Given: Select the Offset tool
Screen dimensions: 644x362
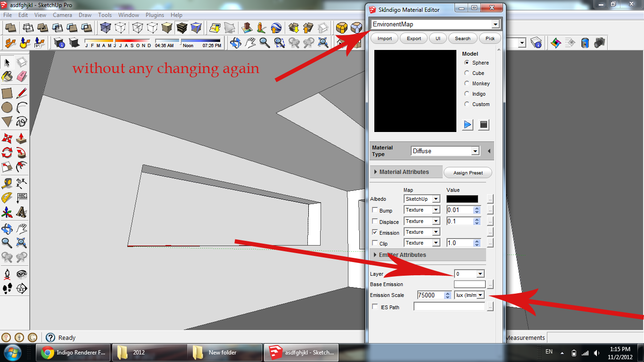Looking at the screenshot, I should point(22,167).
